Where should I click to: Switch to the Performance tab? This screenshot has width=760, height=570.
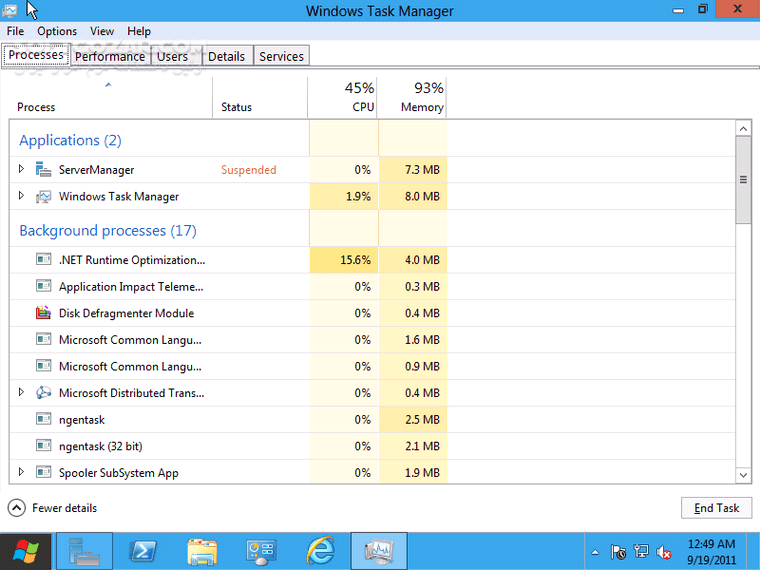(x=110, y=56)
